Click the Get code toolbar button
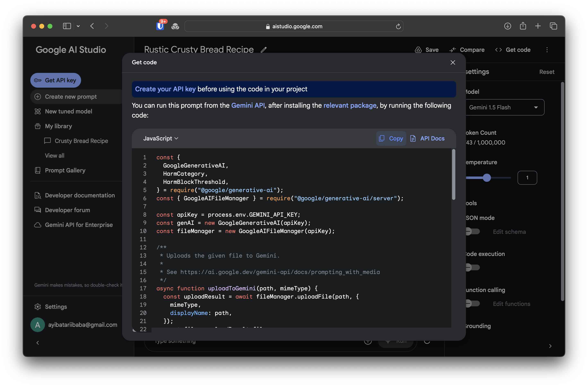This screenshot has height=387, width=588. (513, 50)
